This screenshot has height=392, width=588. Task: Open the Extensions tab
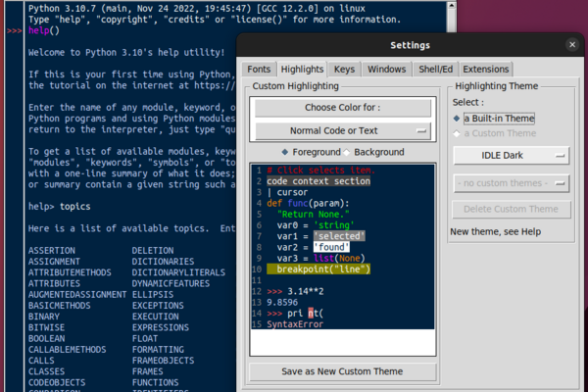click(485, 70)
